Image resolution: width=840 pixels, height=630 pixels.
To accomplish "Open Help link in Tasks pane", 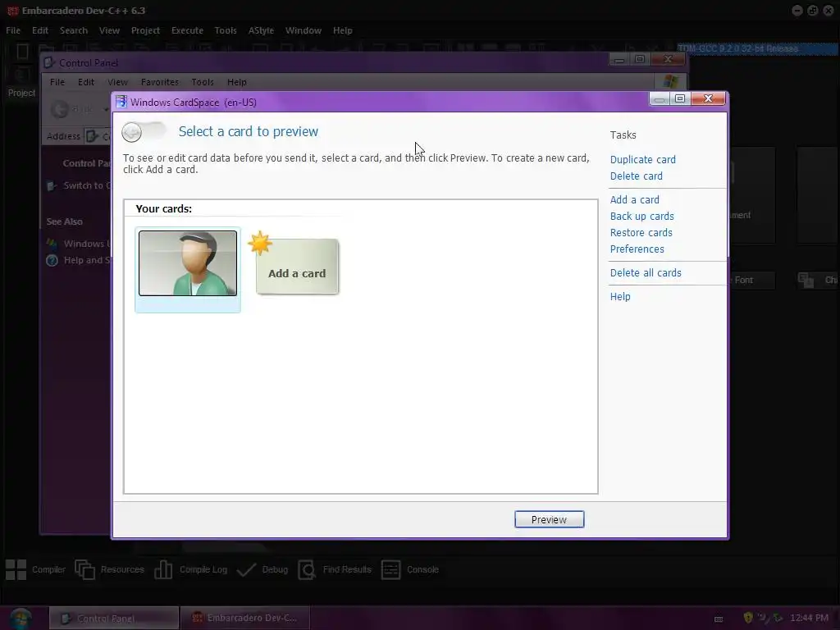I will (x=620, y=297).
